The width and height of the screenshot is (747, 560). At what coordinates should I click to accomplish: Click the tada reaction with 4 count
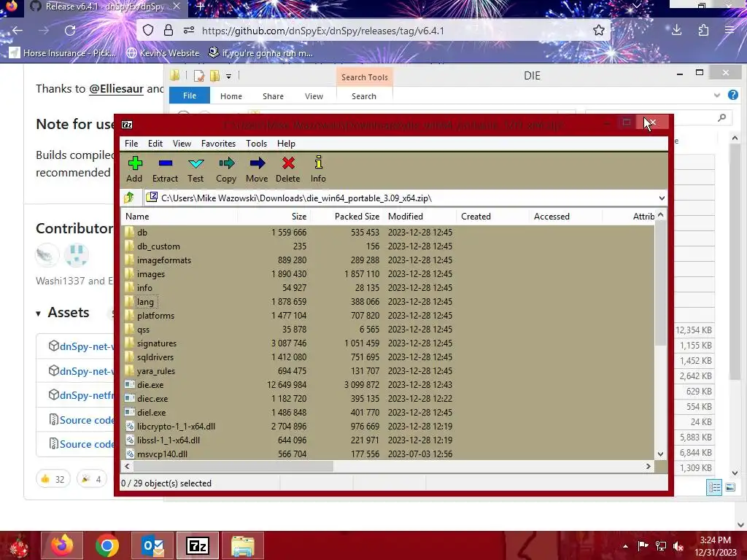click(92, 478)
